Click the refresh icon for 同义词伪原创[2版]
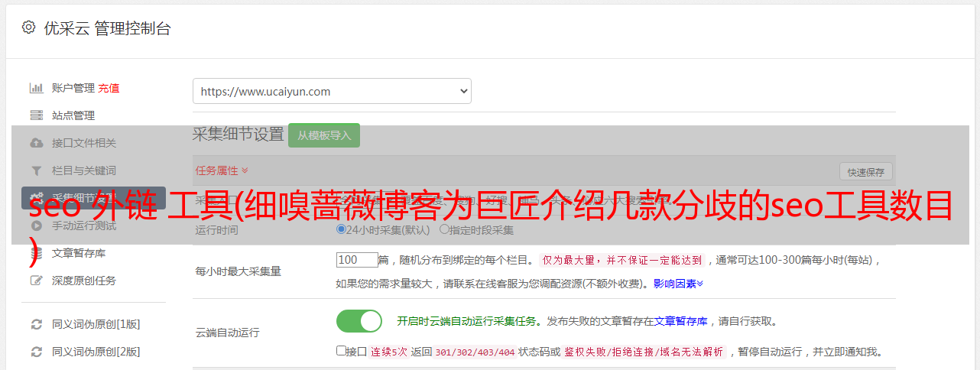Viewport: 980px width, 370px height. [36, 352]
